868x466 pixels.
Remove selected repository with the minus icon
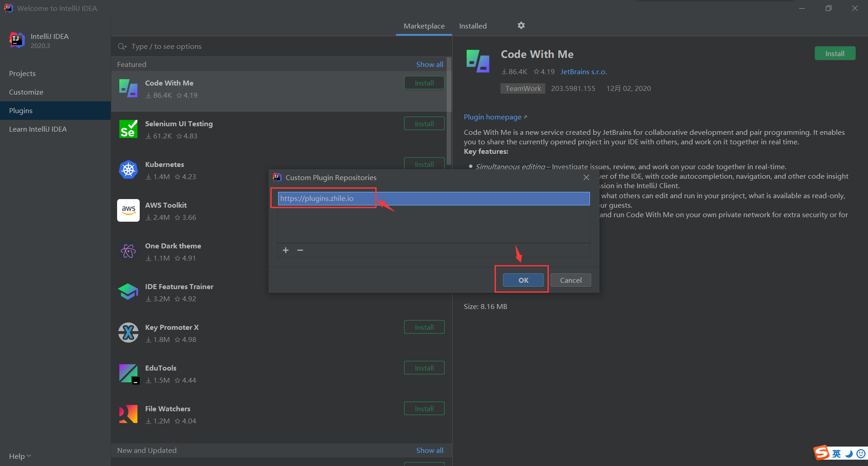(300, 250)
